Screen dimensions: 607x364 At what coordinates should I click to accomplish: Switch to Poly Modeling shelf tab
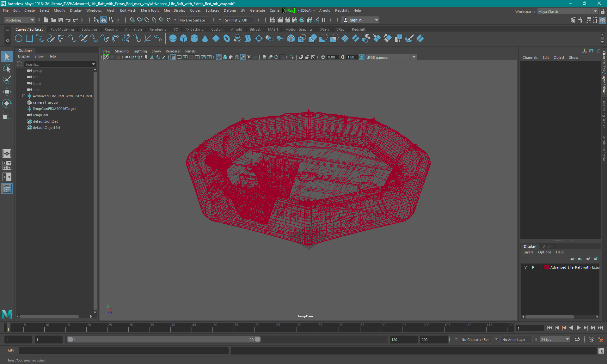62,29
